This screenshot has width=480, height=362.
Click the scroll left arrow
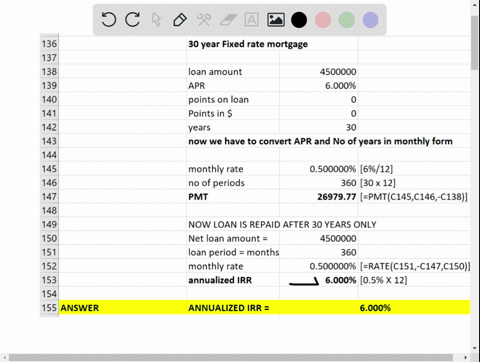tap(4, 358)
